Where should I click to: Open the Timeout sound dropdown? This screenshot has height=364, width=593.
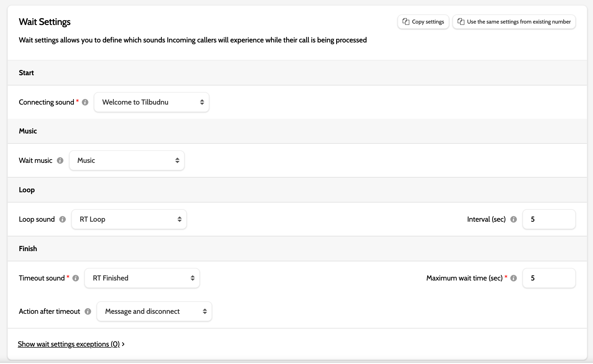142,278
